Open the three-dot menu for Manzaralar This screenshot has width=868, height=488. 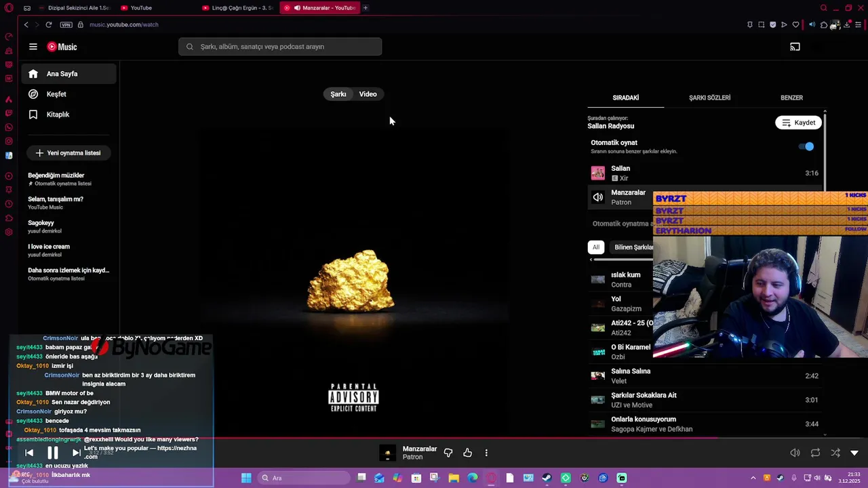pyautogui.click(x=486, y=453)
